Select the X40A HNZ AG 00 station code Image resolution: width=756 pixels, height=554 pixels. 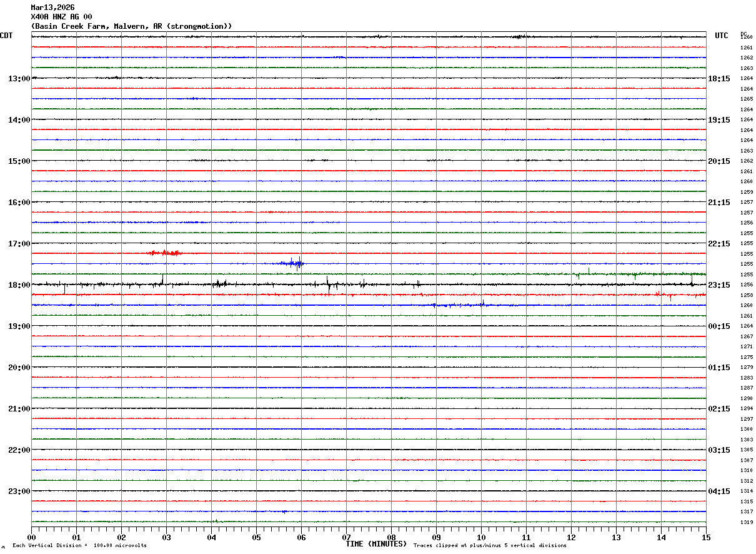coord(61,17)
